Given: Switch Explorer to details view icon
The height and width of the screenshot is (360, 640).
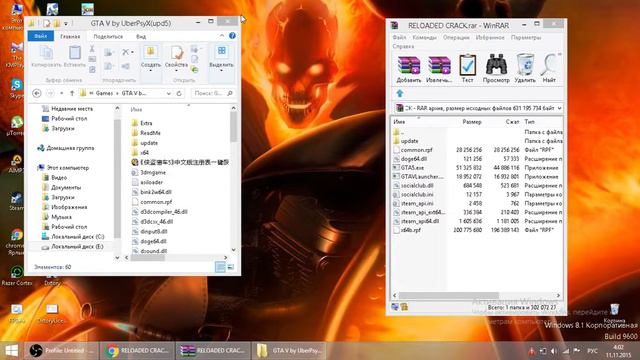Looking at the screenshot, I should coord(220,267).
